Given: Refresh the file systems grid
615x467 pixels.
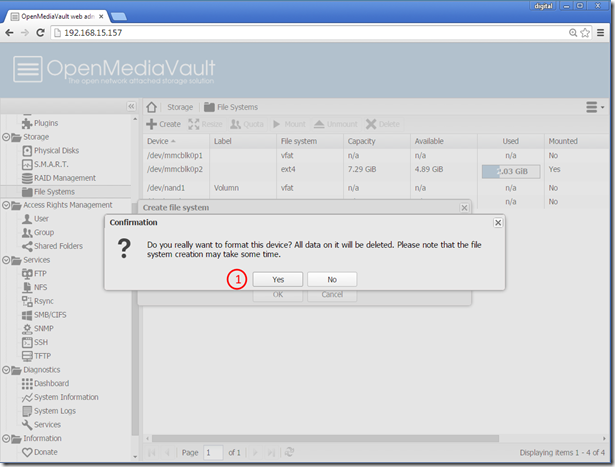Looking at the screenshot, I should 289,452.
